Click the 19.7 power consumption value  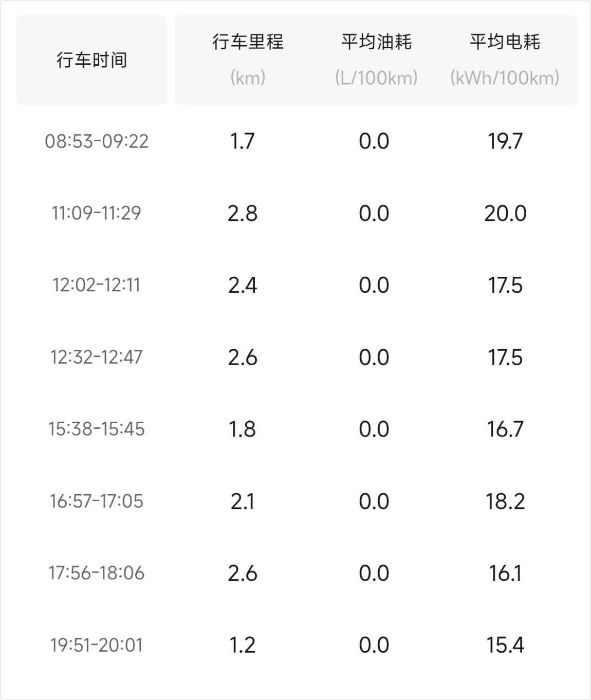(x=505, y=141)
